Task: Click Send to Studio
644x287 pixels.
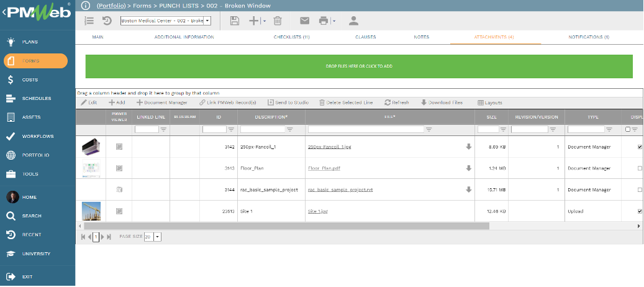Action: pyautogui.click(x=288, y=102)
